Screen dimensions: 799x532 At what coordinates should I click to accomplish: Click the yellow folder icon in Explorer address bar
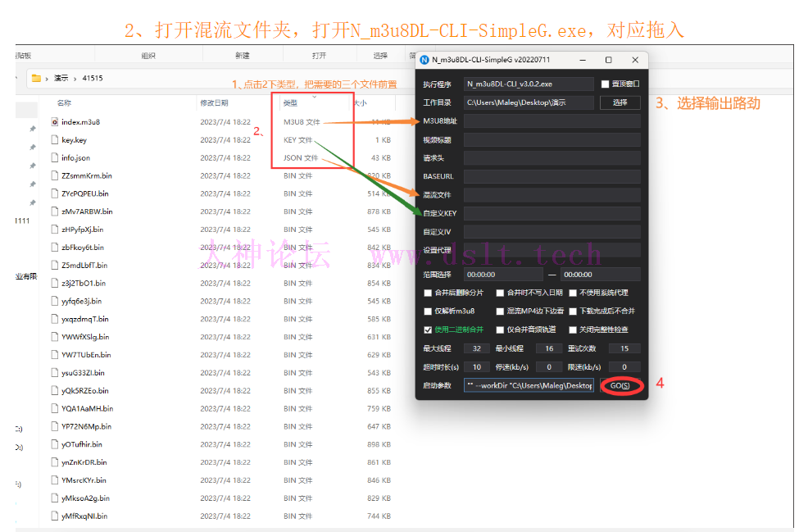tap(36, 78)
